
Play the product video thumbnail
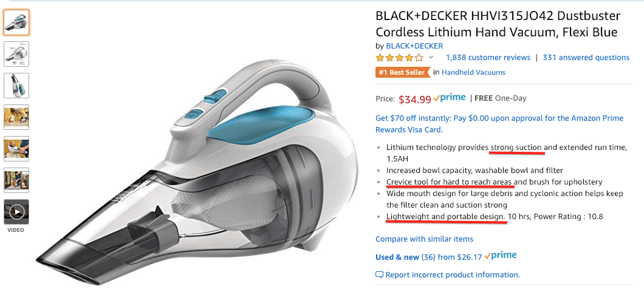(x=16, y=212)
